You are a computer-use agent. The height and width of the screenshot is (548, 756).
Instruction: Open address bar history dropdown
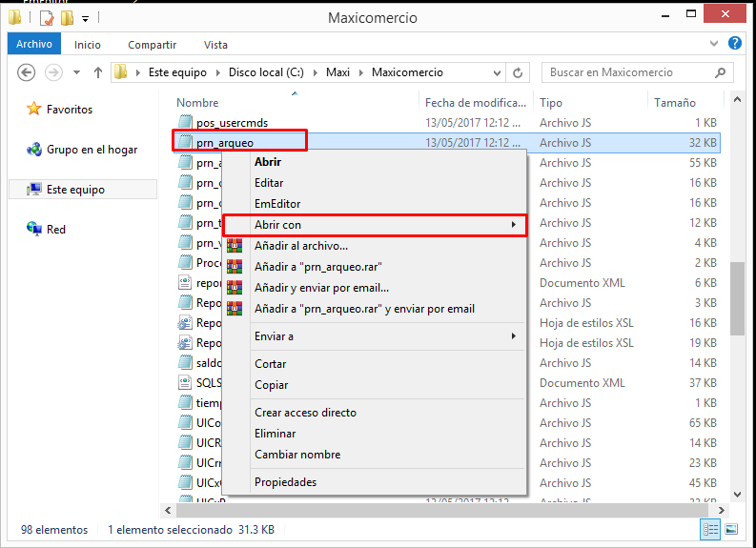coord(497,72)
